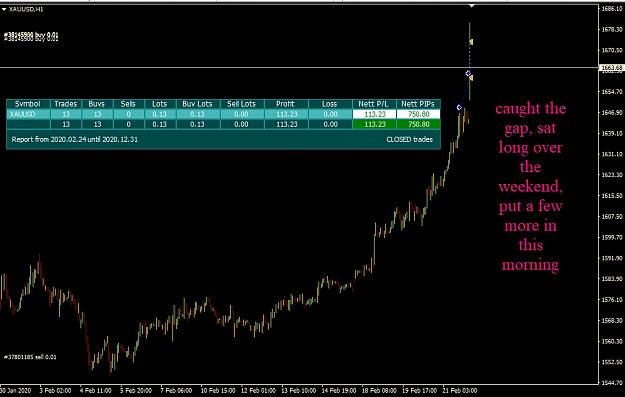
Task: Click 1568.30 on the price scale
Action: (x=611, y=320)
